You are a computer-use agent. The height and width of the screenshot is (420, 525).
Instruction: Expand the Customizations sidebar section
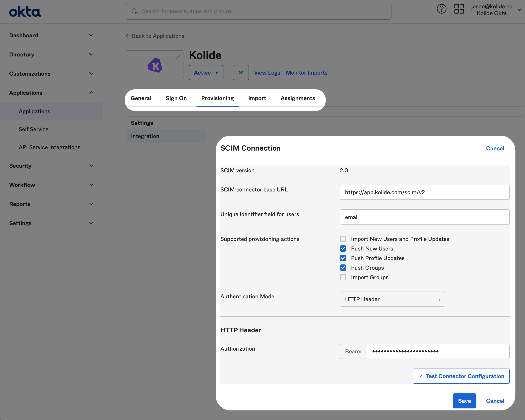point(51,74)
